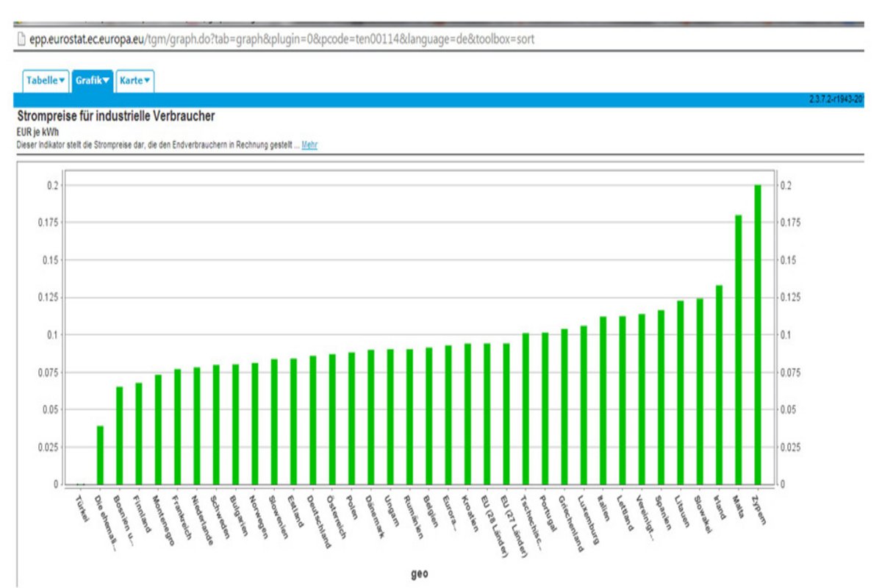Switch to the Grafik tab
882x588 pixels.
pyautogui.click(x=87, y=81)
